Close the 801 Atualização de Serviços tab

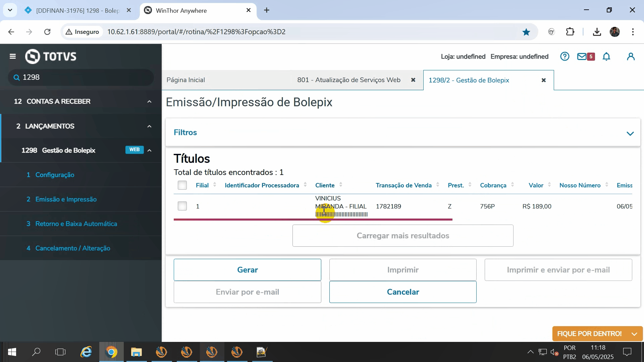click(413, 80)
